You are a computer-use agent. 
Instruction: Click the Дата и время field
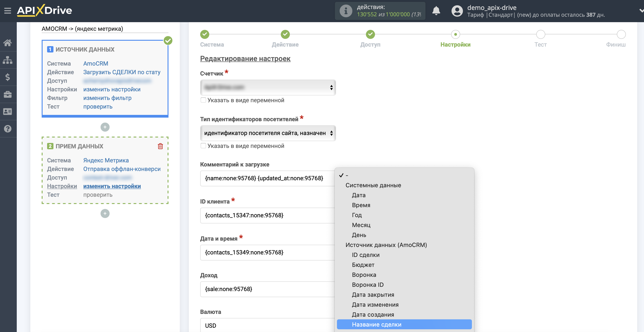pos(267,253)
